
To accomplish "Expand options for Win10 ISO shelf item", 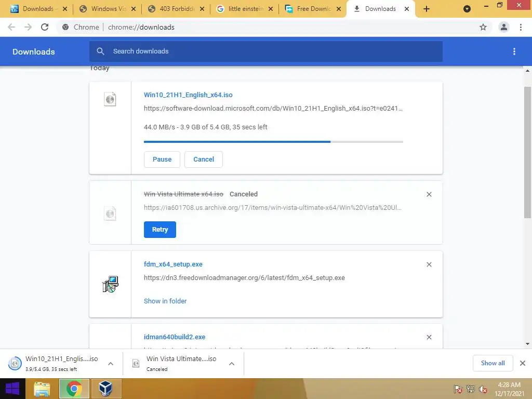I will coord(111,363).
